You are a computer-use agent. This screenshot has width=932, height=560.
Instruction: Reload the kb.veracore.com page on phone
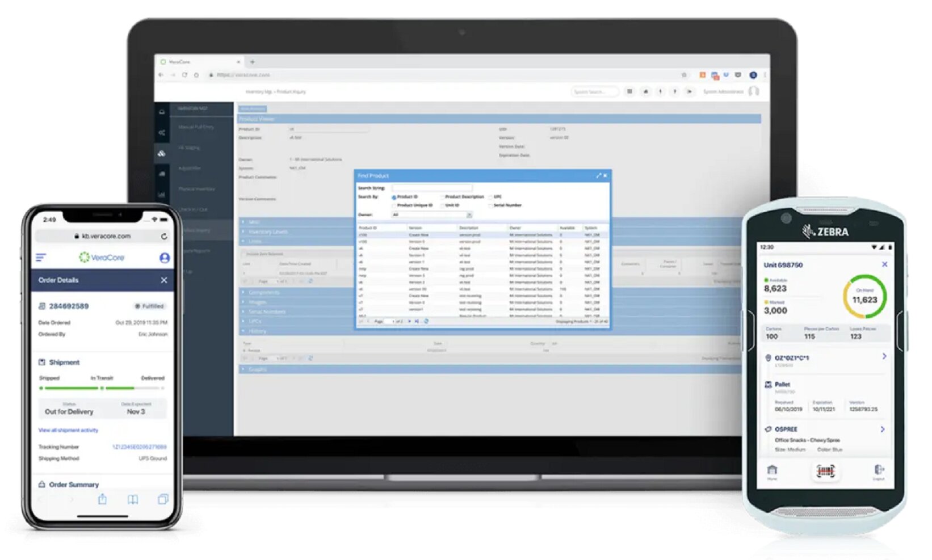click(x=164, y=236)
